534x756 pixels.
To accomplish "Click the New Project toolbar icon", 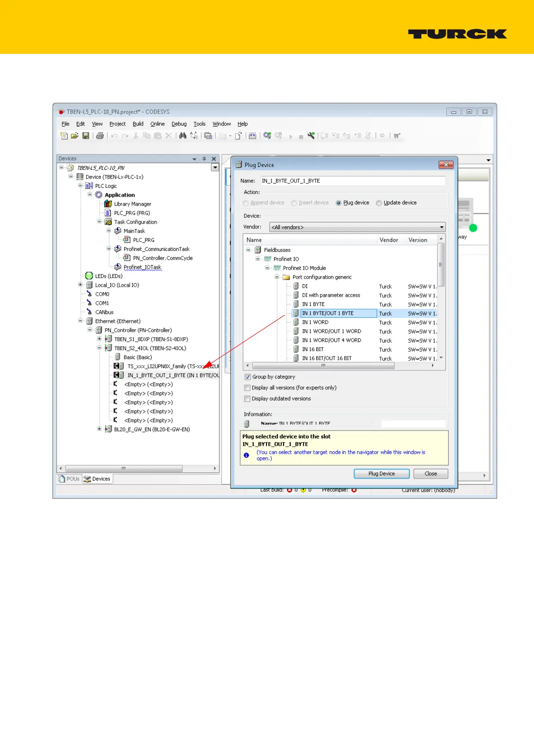I will pyautogui.click(x=64, y=136).
